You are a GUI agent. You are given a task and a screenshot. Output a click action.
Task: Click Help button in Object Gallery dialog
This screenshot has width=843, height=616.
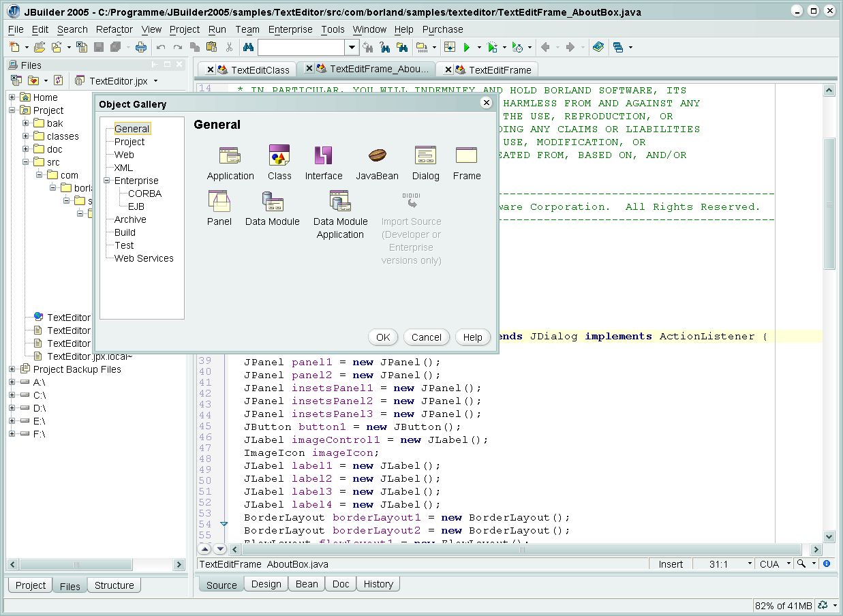472,337
